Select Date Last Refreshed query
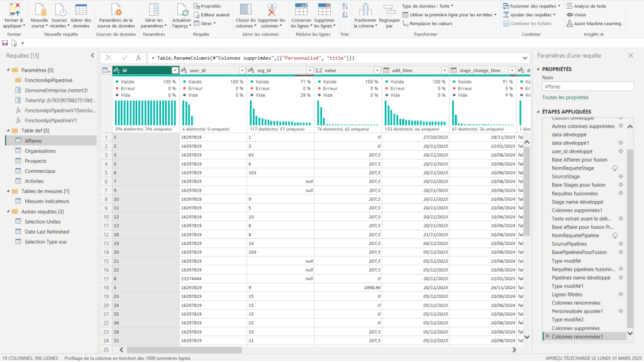 pos(47,232)
